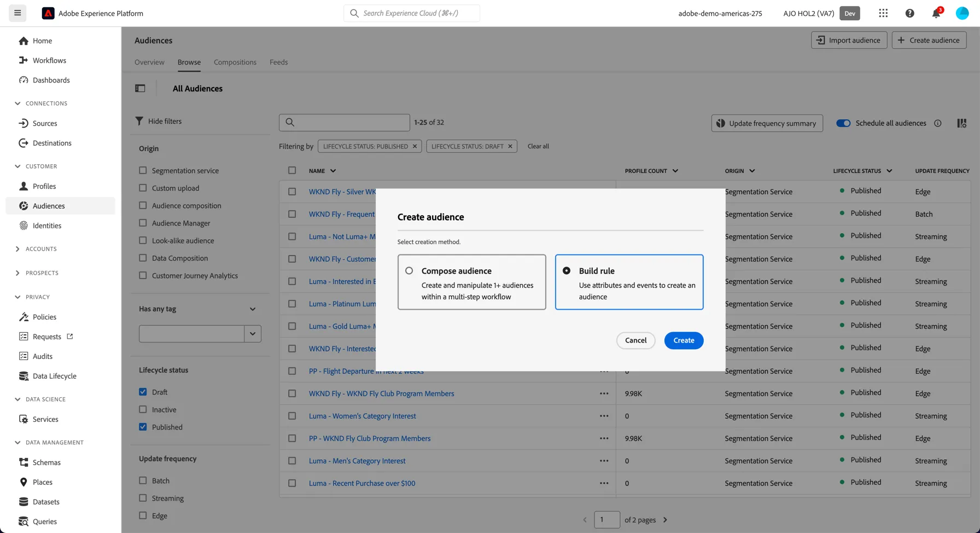Open actions menu for Luma - Recent Purchase over $100
Image resolution: width=980 pixels, height=533 pixels.
click(x=604, y=483)
